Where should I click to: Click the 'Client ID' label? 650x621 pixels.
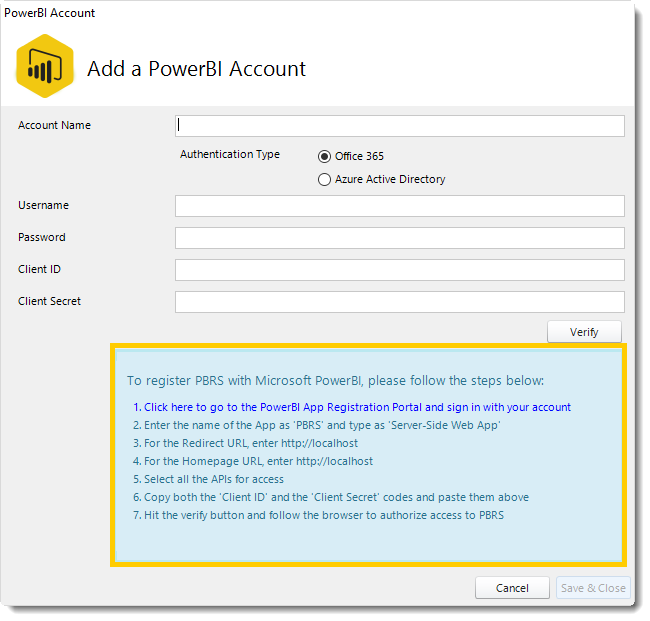(x=39, y=269)
